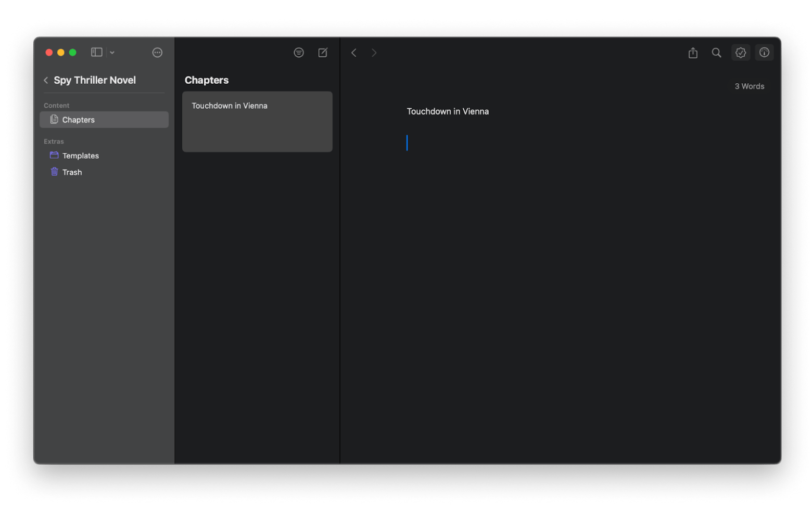Screen dimensions: 812x512
Task: Toggle the info dashboard panel
Action: click(x=764, y=53)
